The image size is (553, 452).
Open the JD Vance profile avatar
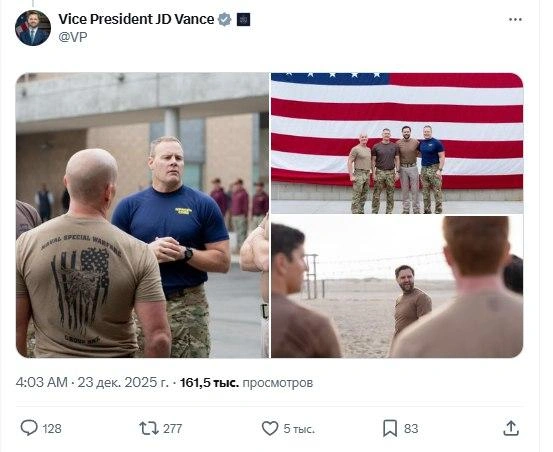(x=33, y=28)
